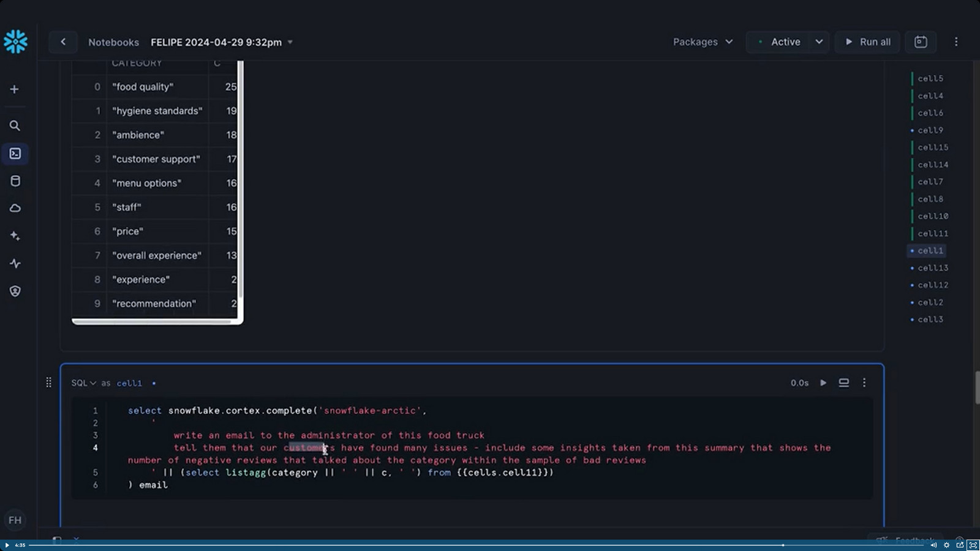Toggle cell1 results collapse icon

click(x=843, y=383)
